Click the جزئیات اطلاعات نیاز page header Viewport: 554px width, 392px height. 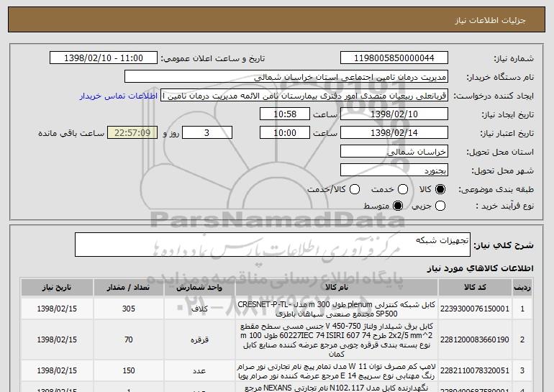(x=490, y=20)
